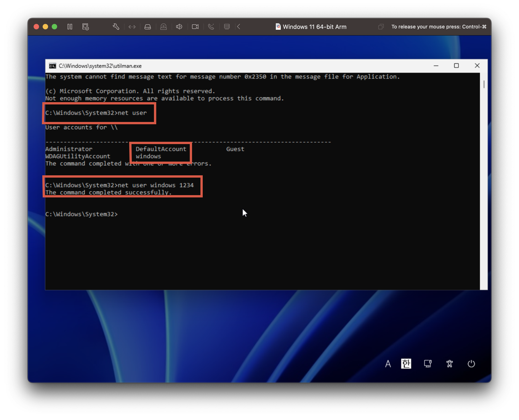Viewport: 519px width, 420px height.
Task: Click the 'User accounts for \\' line
Action: tap(82, 127)
